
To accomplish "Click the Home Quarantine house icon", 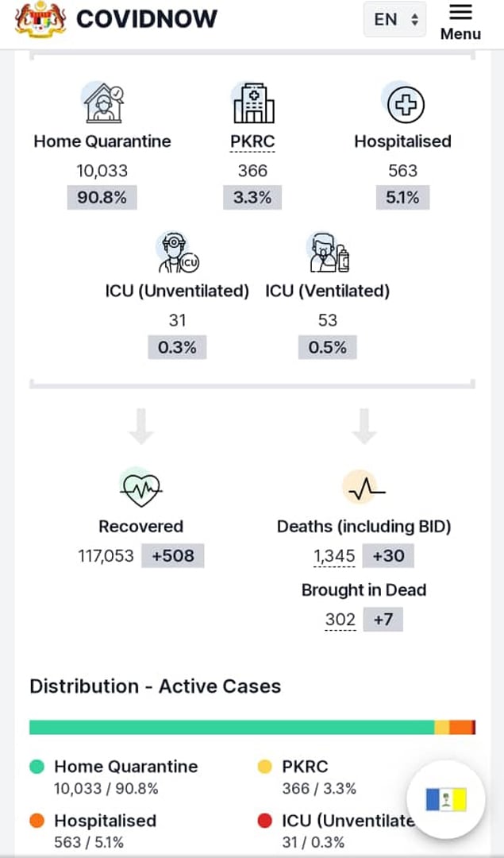I will click(103, 102).
